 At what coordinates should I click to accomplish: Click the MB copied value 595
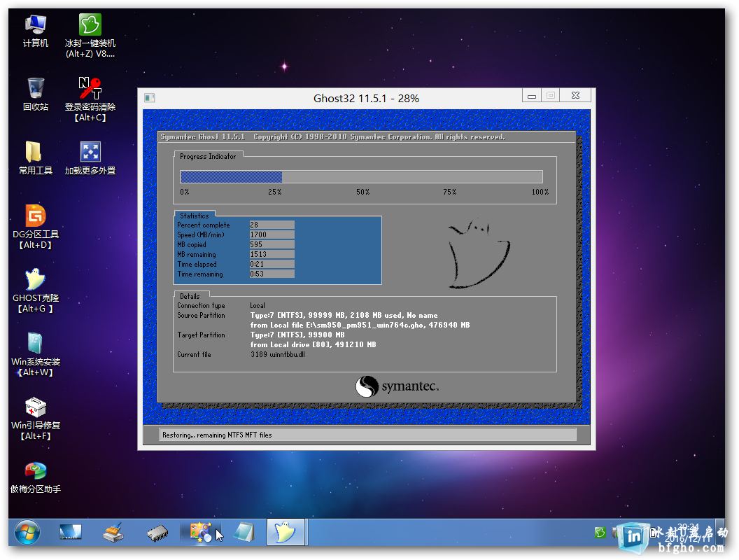pos(272,244)
